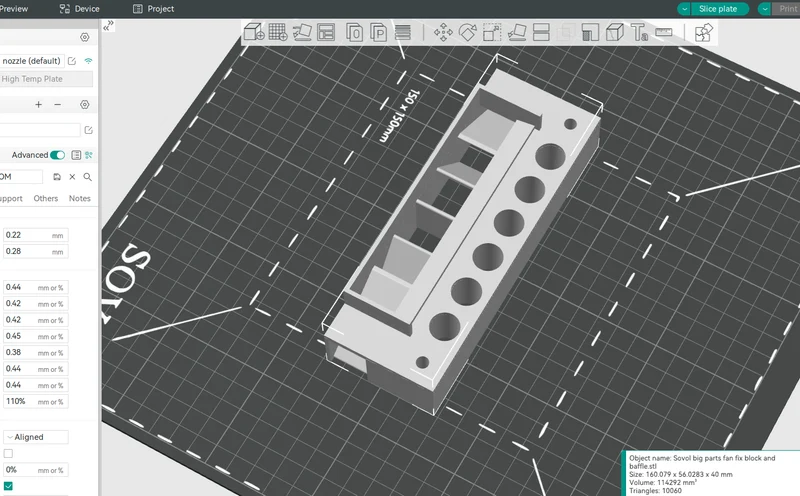800x496 pixels.
Task: Click the Add plate grid icon
Action: [x=278, y=32]
